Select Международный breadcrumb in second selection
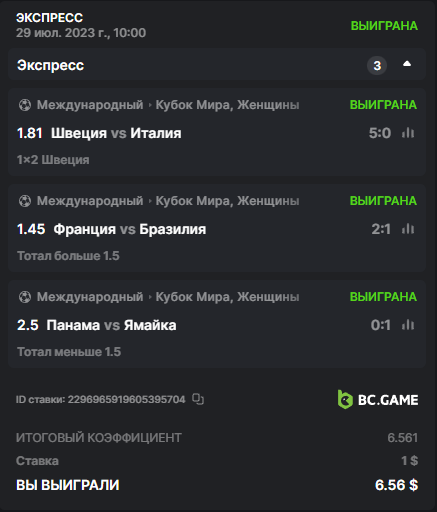This screenshot has width=437, height=512. [90, 201]
